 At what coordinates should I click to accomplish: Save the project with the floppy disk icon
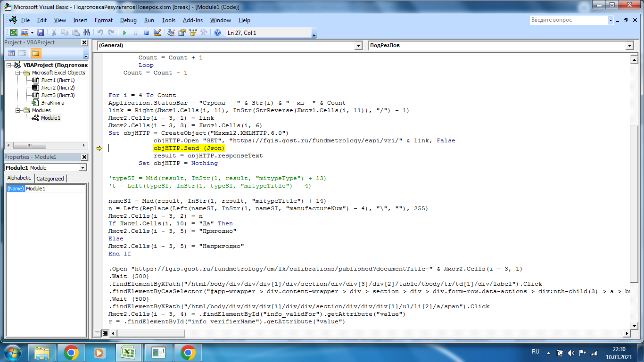coord(41,33)
